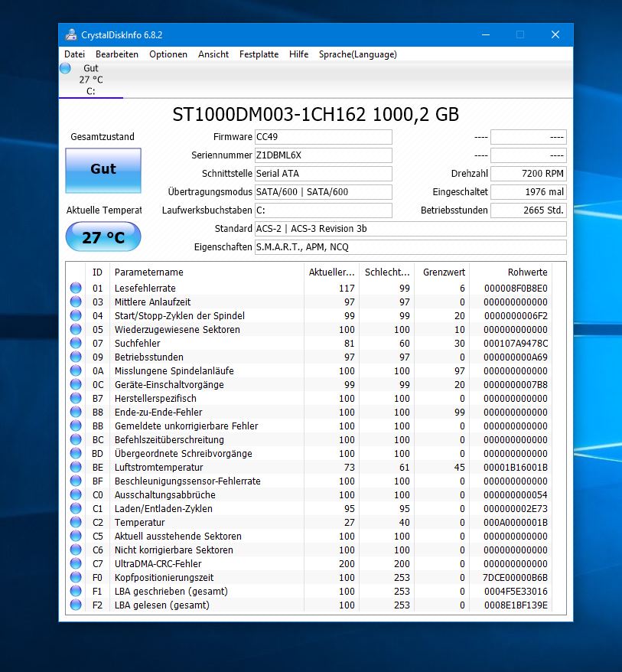Click the status orb for Temperatur row C2

(76, 523)
